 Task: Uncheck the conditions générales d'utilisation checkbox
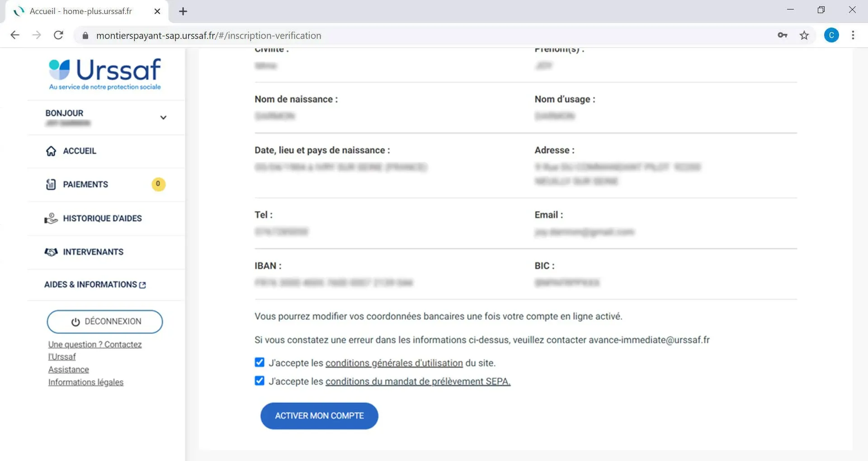[x=259, y=362]
